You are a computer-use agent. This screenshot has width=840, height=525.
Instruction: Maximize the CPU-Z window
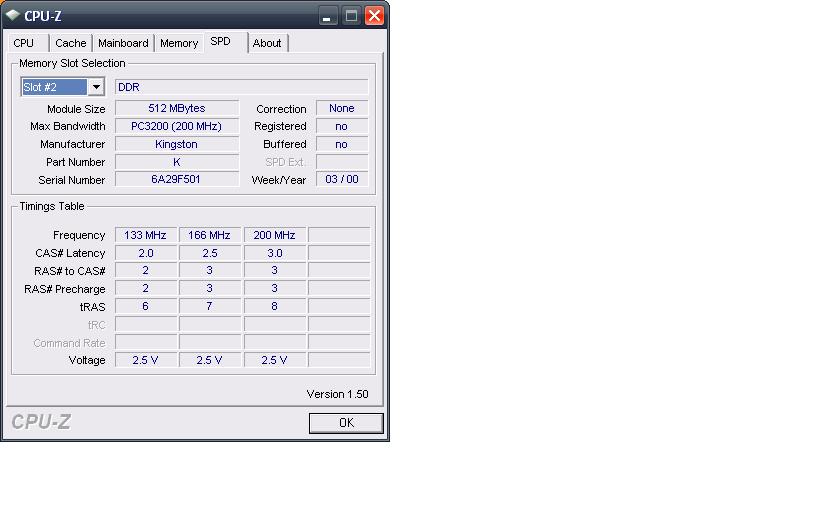(351, 16)
